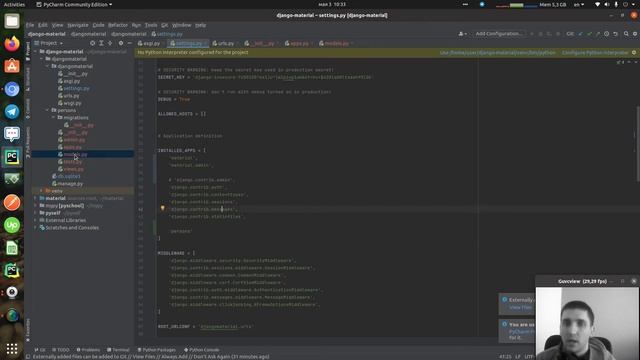Collapse the persons folder
This screenshot has height=360, width=640.
click(x=48, y=110)
